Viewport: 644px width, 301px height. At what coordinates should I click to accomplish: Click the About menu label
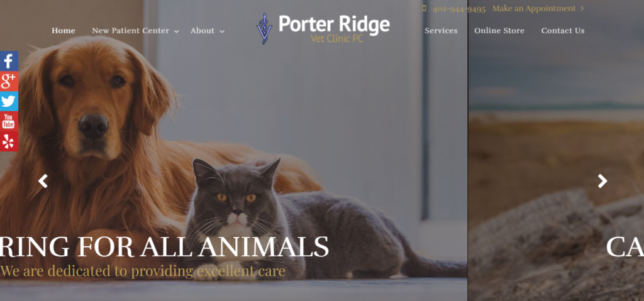click(202, 31)
